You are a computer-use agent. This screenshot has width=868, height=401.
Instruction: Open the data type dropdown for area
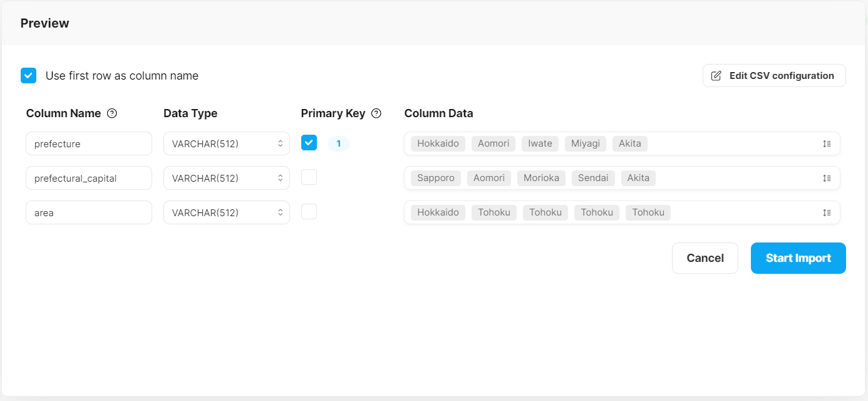[226, 212]
